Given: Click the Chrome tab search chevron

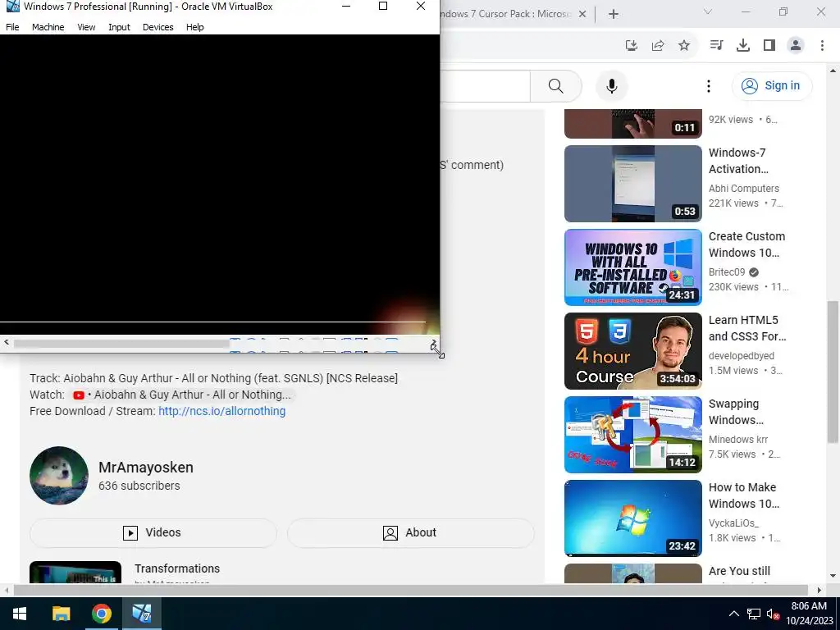Looking at the screenshot, I should pyautogui.click(x=708, y=11).
